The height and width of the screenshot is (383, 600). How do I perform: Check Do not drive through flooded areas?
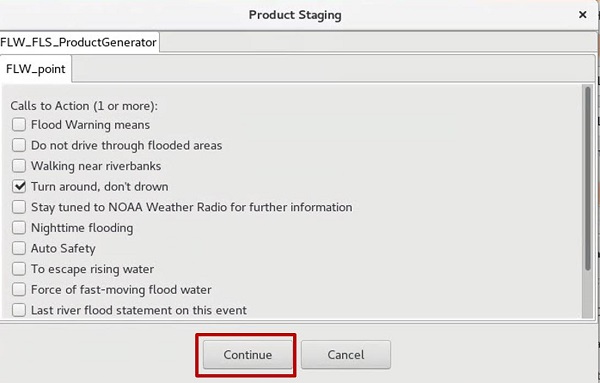click(19, 145)
